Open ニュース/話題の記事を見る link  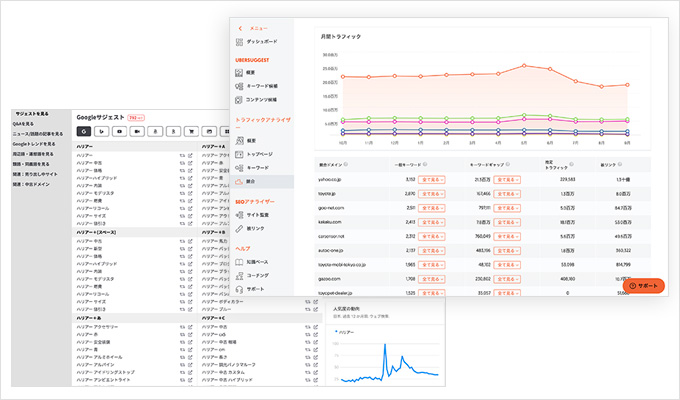pyautogui.click(x=38, y=134)
